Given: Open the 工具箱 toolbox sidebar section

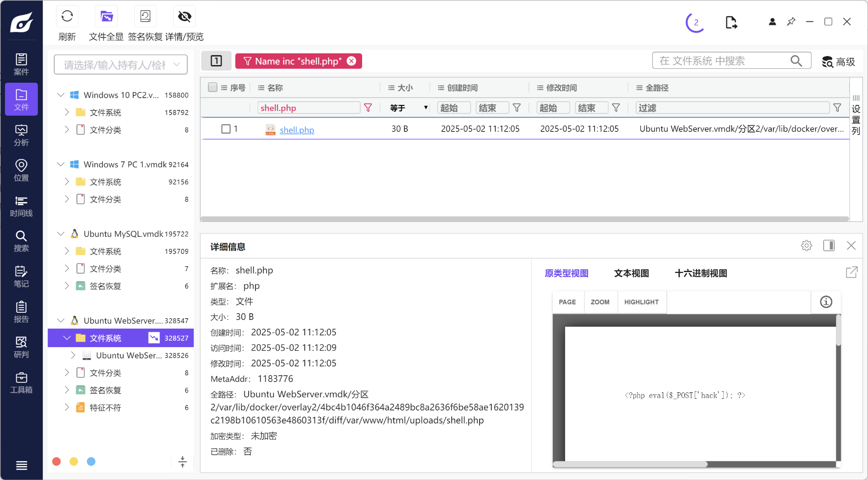Looking at the screenshot, I should 21,382.
